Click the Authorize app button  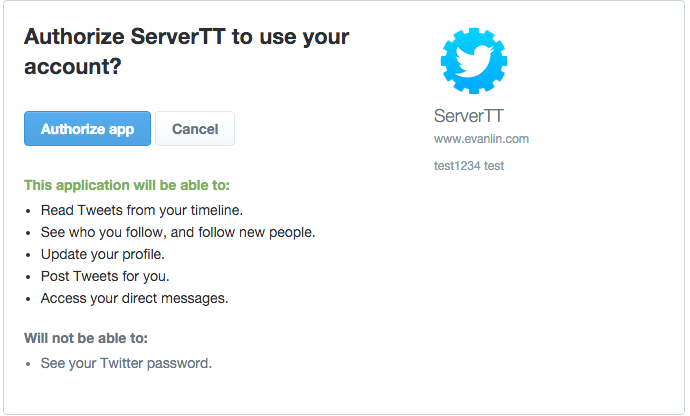(87, 129)
